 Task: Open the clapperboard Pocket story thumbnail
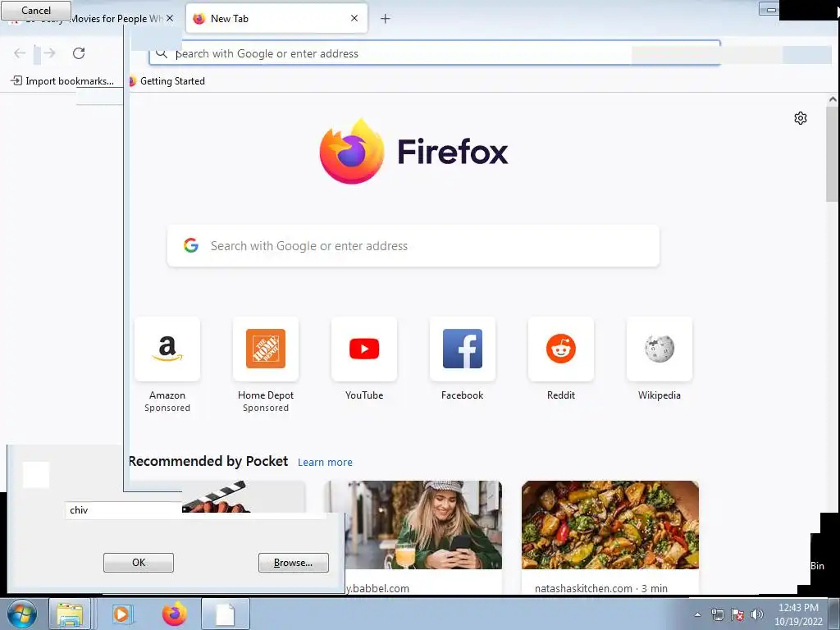[x=243, y=496]
